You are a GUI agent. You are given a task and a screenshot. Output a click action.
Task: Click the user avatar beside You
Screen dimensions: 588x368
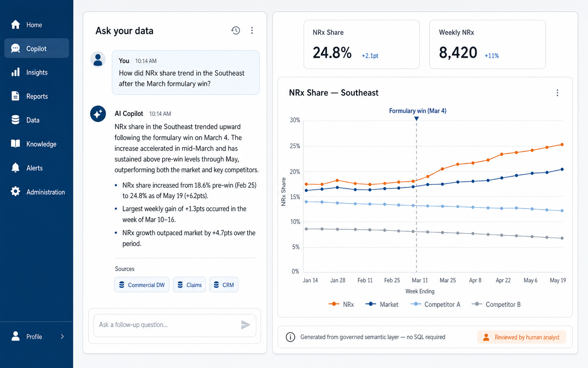tap(98, 59)
